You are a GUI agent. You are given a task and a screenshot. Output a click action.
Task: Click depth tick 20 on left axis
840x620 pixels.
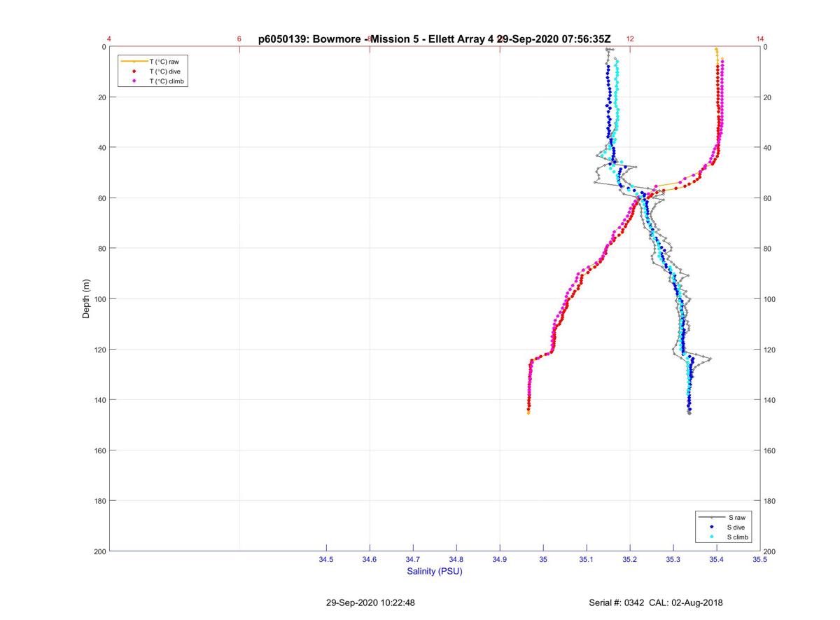[x=101, y=97]
